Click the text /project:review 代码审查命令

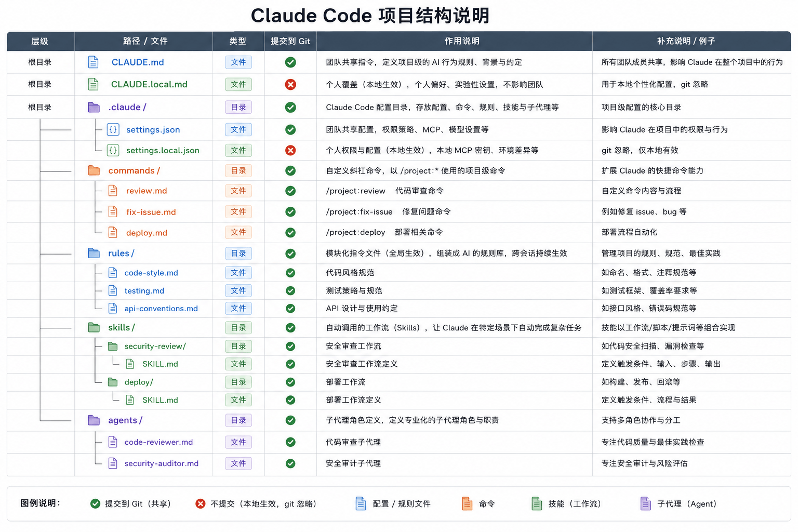pos(384,191)
